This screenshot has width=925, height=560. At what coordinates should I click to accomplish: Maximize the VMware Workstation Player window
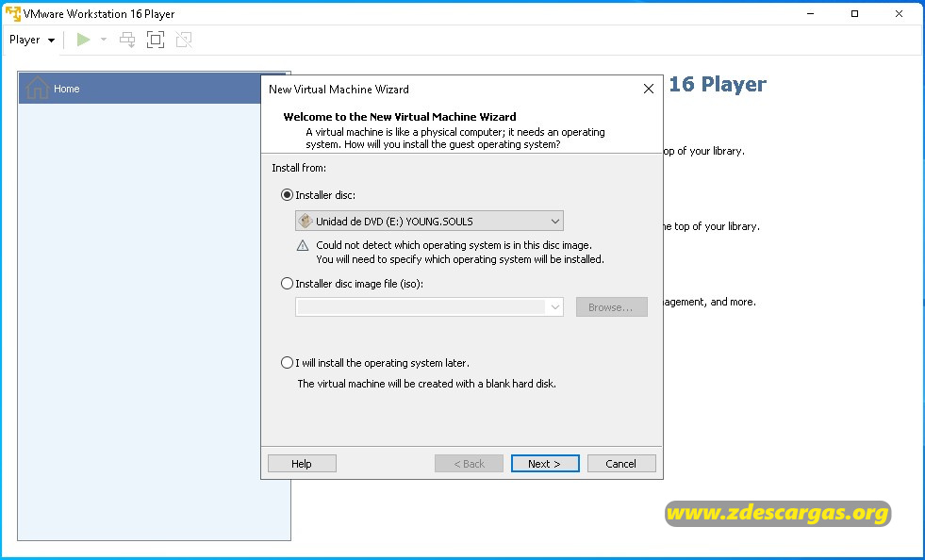coord(855,13)
